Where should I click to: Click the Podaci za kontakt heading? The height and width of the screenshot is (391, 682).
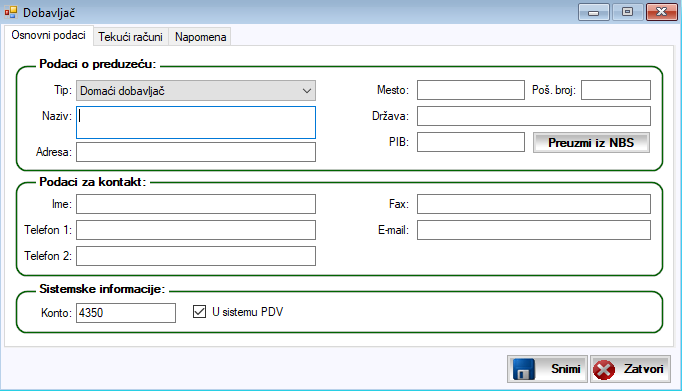(x=93, y=182)
